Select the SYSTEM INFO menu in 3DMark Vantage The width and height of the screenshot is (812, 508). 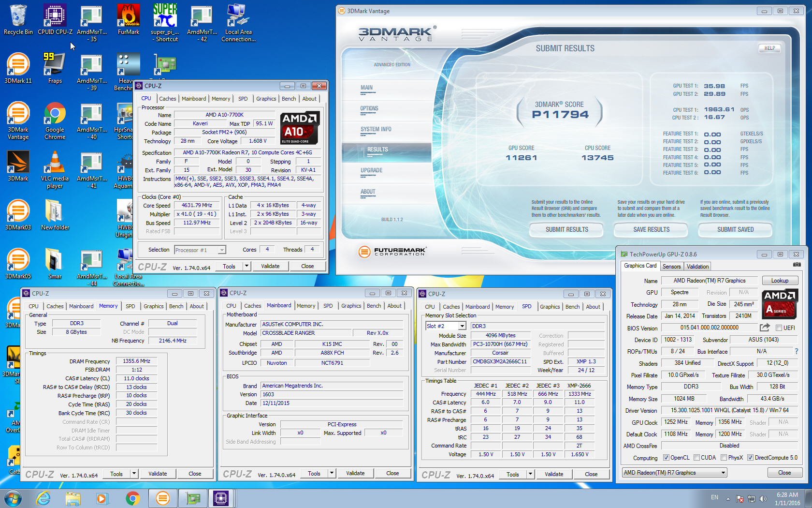376,130
